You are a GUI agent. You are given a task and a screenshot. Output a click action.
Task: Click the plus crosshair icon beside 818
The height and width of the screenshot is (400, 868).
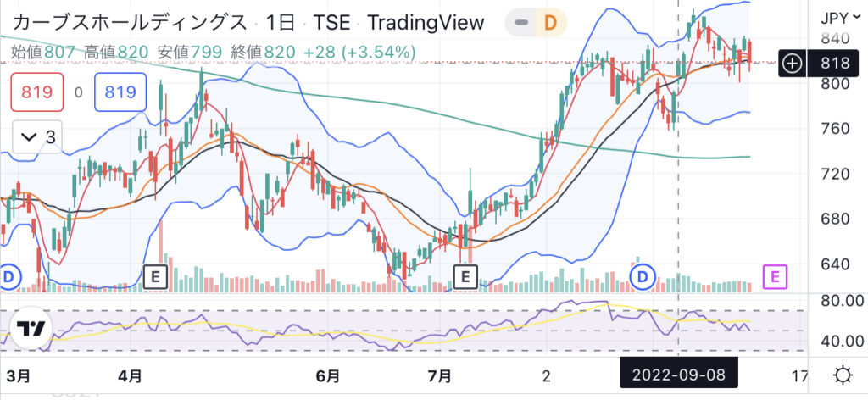pos(793,63)
